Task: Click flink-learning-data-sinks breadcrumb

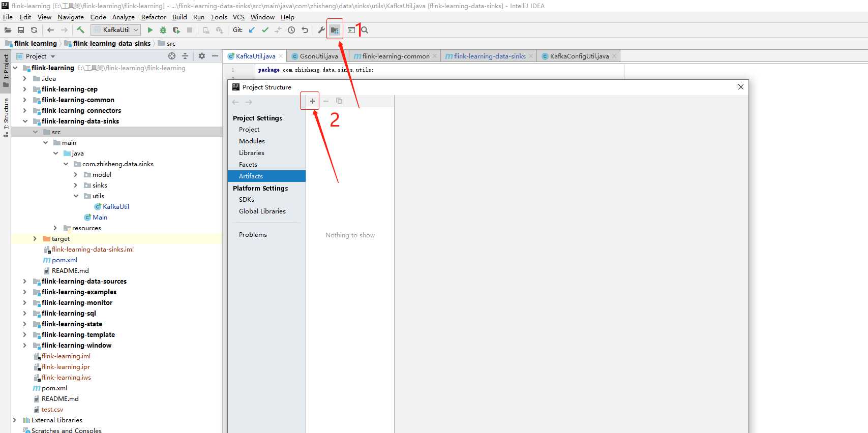Action: tap(111, 43)
